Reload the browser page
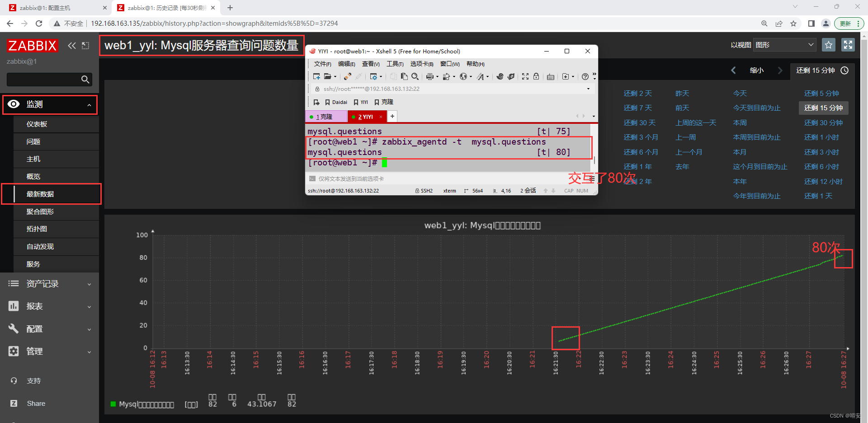 [39, 23]
